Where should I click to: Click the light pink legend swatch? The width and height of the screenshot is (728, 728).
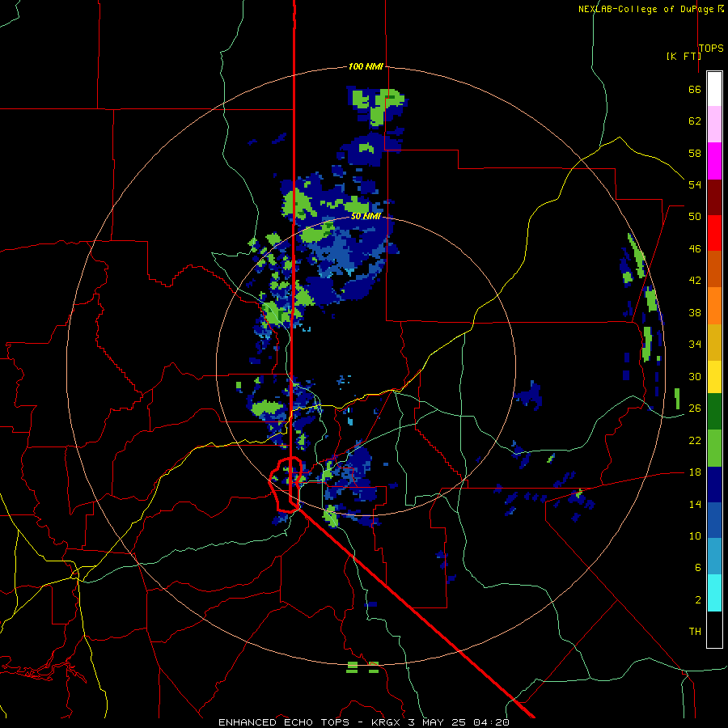coord(714,124)
